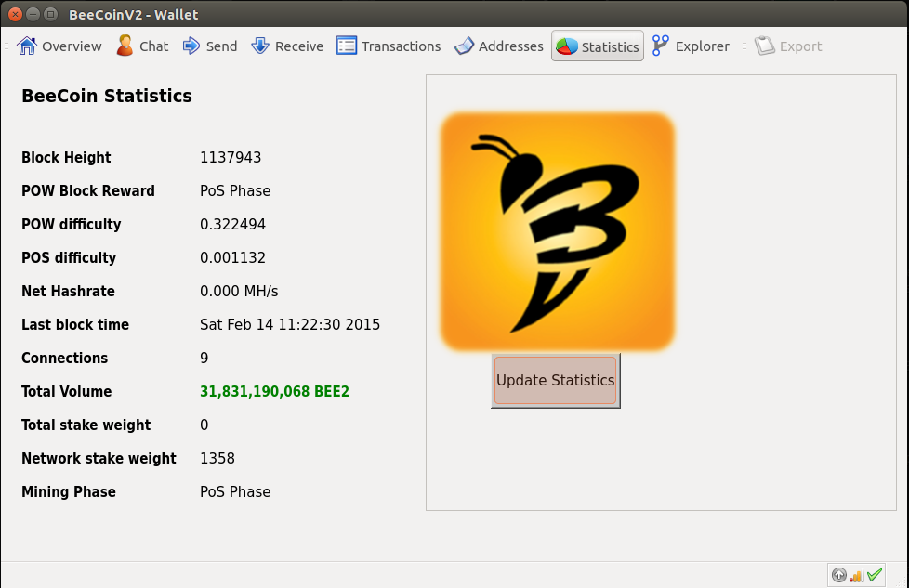Click the "Network stake weight" label
Viewport: 909px width, 588px height.
[x=99, y=459]
